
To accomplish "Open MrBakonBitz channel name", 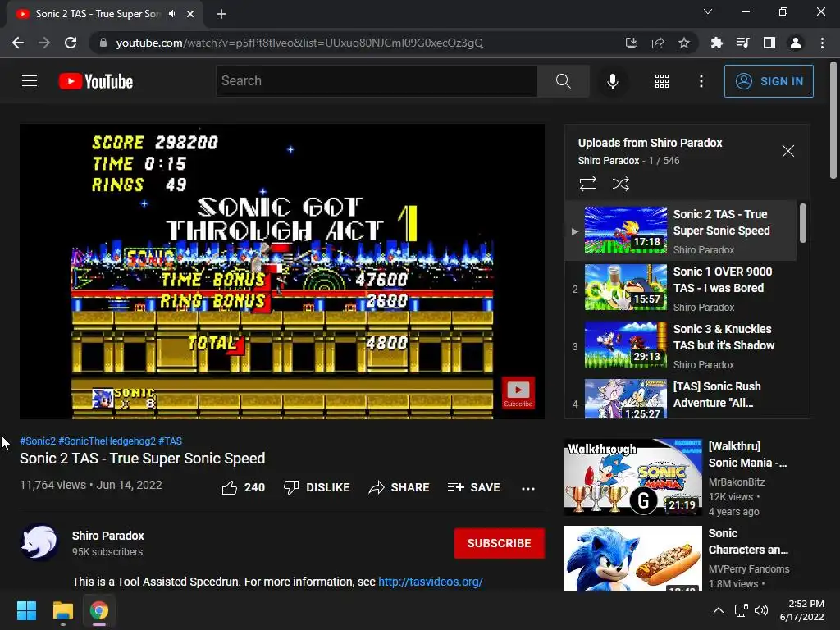I will pos(736,482).
